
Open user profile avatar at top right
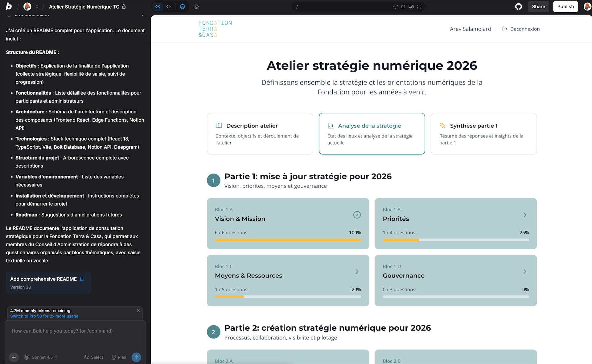coord(587,6)
